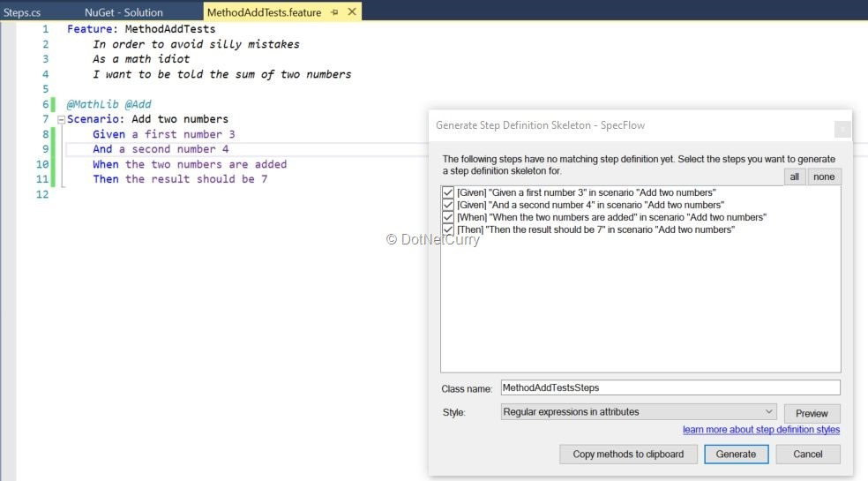Activate the MethodAddTests.feature tab
The image size is (868, 481).
click(x=264, y=12)
